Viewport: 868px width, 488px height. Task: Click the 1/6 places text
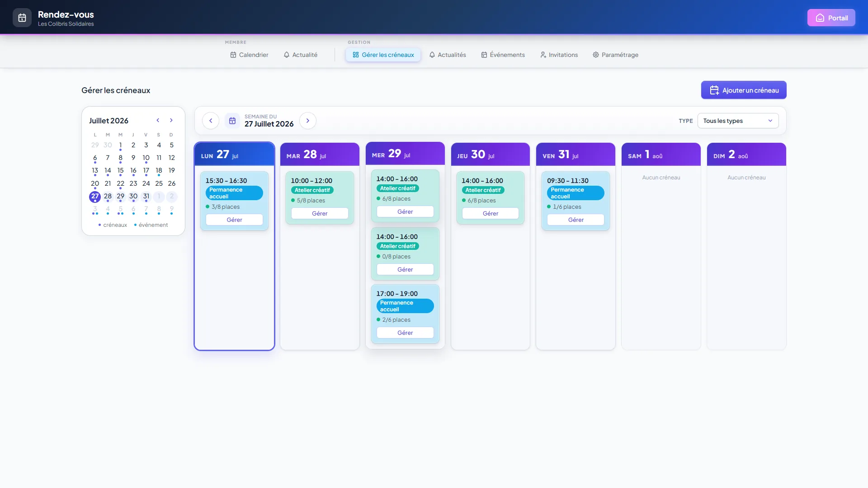coord(567,207)
